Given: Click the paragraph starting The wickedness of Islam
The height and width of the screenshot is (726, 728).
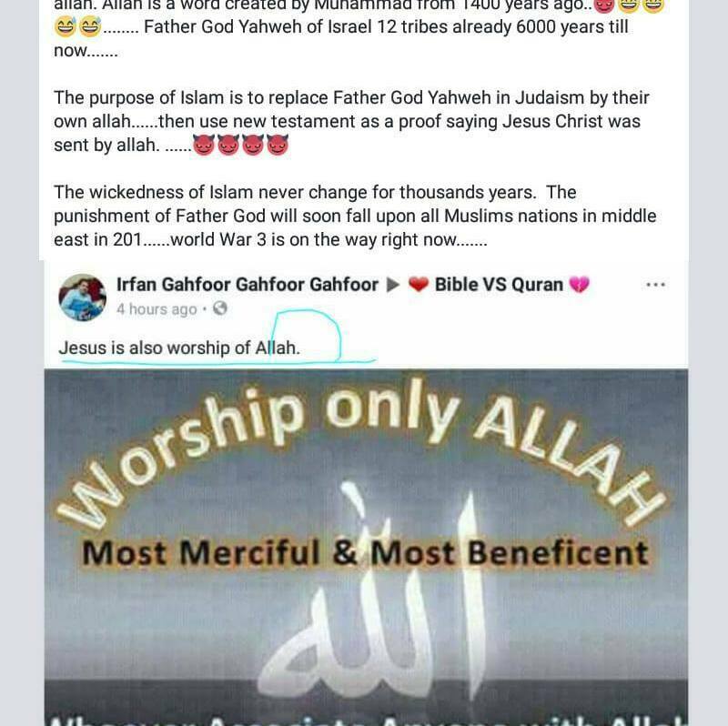Looking at the screenshot, I should (x=355, y=216).
